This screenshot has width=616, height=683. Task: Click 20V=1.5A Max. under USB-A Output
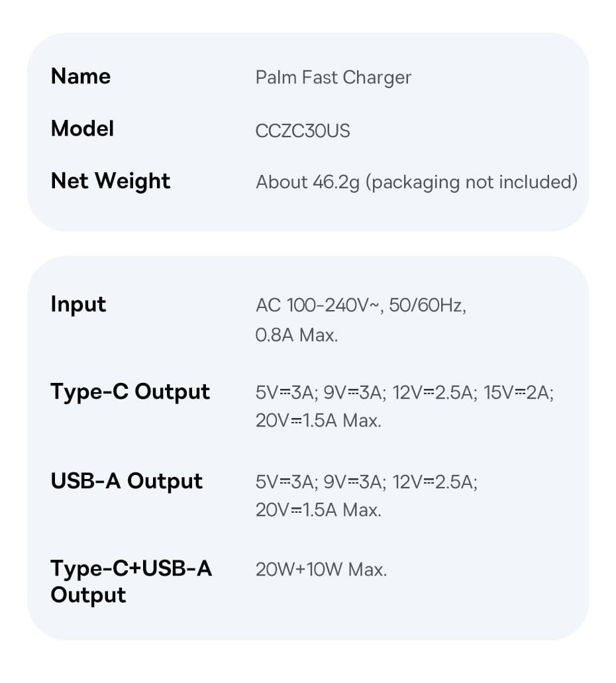click(319, 510)
